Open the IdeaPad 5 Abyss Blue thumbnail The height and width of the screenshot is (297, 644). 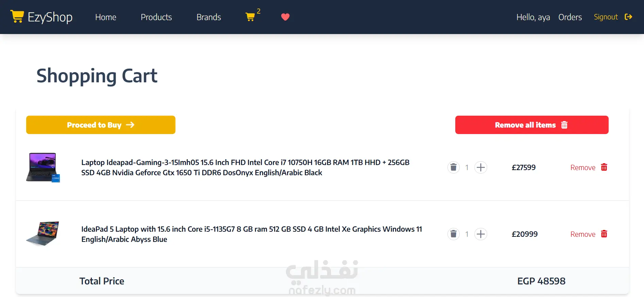43,234
